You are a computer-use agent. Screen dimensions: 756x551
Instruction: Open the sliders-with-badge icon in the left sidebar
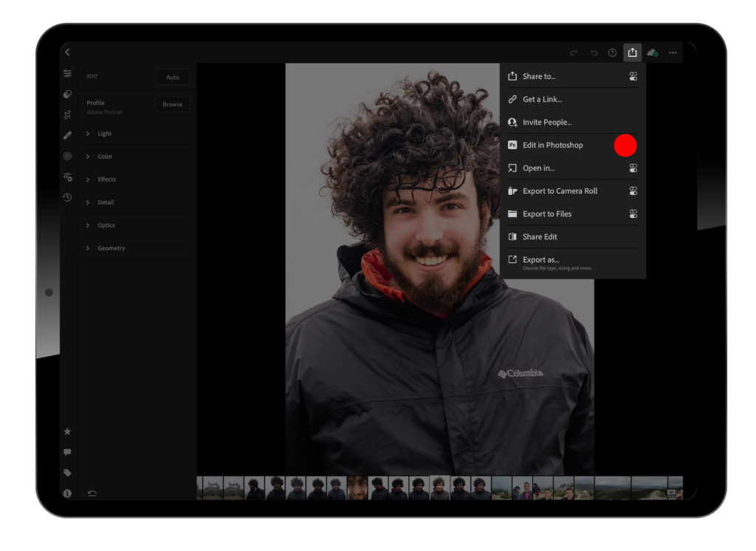[x=67, y=177]
